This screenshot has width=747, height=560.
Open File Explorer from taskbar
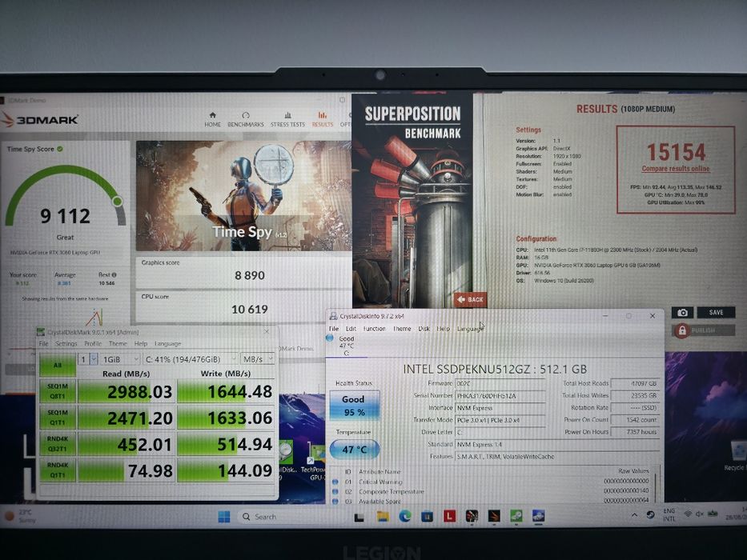pos(383,516)
